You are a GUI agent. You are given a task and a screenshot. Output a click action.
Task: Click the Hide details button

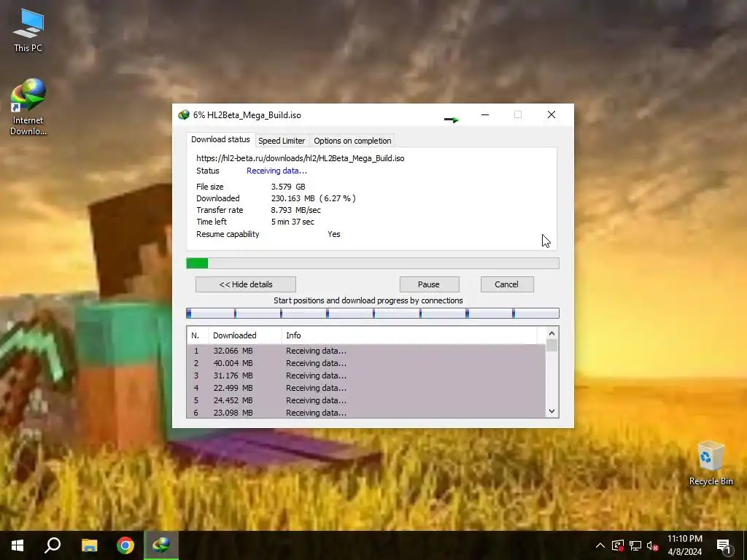[x=246, y=284]
